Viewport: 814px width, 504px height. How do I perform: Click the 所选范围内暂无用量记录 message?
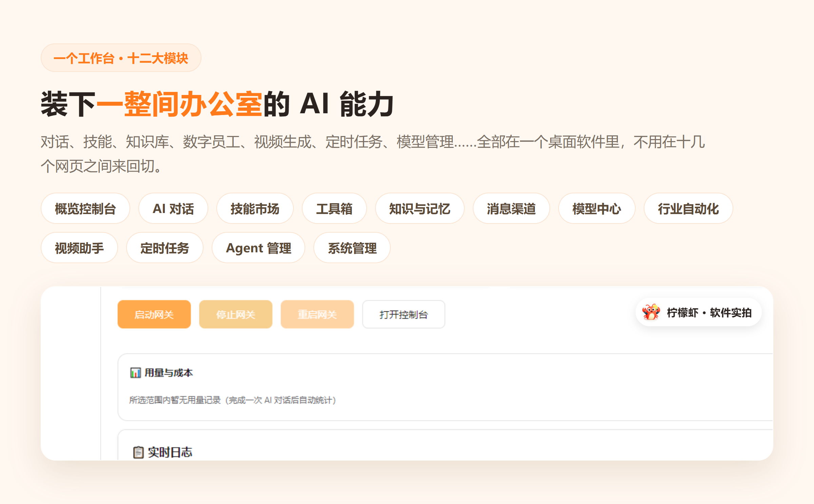coord(232,400)
